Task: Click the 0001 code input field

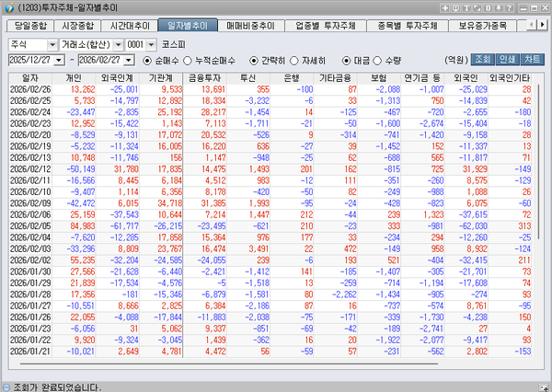Action: 135,45
